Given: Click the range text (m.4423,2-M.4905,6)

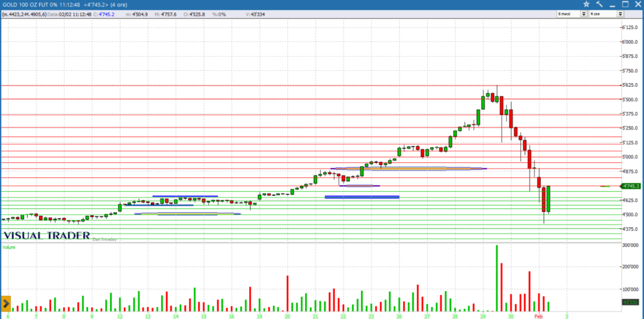Looking at the screenshot, I should (x=25, y=14).
